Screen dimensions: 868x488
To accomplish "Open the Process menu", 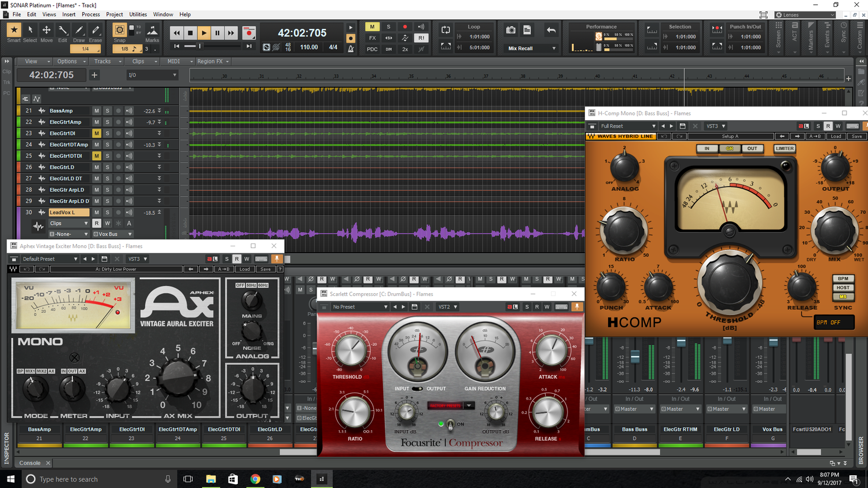I will tap(91, 14).
